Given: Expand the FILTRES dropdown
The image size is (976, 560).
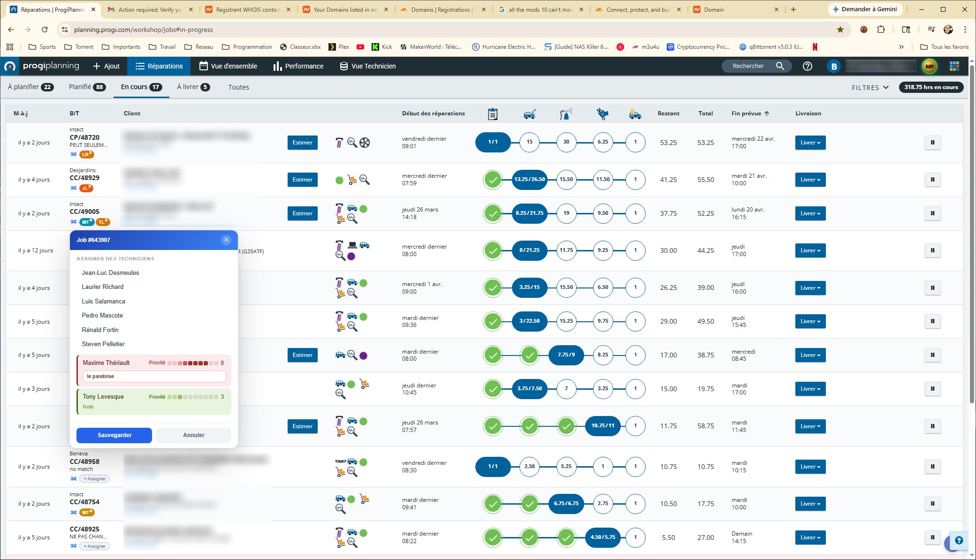Looking at the screenshot, I should pos(870,87).
